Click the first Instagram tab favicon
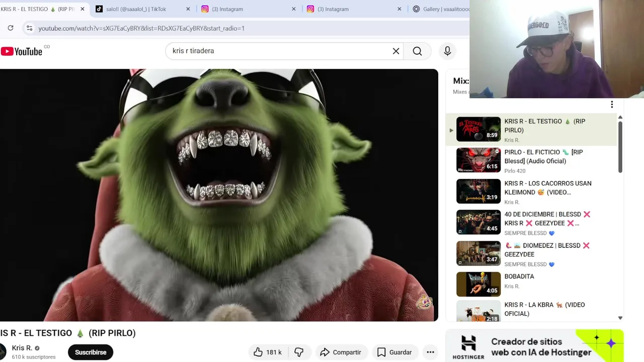This screenshot has height=362, width=644. tap(205, 9)
